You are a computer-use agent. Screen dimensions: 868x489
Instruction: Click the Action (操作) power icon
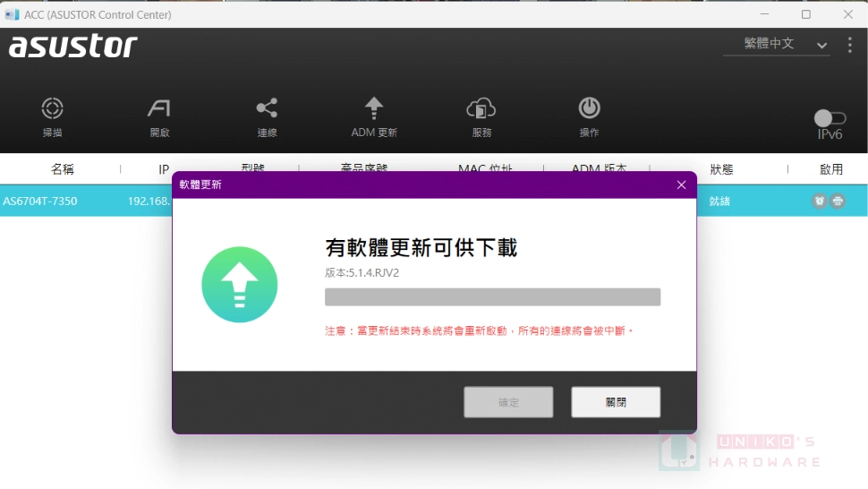click(589, 108)
